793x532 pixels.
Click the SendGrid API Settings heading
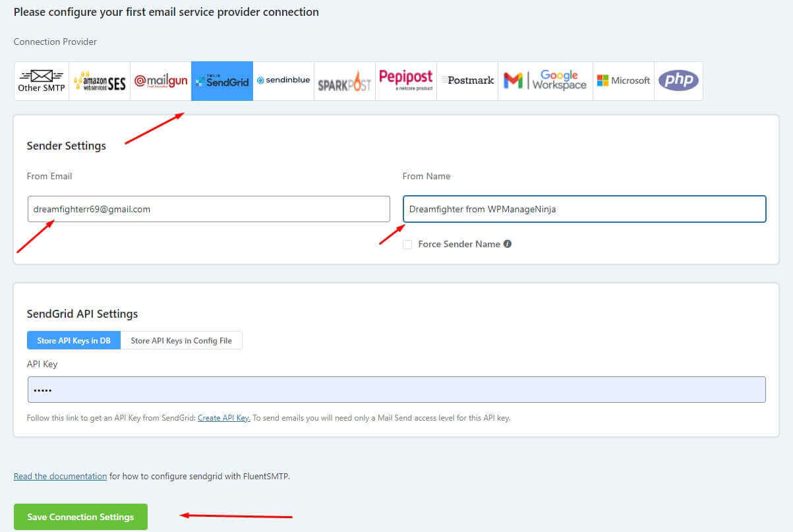[82, 314]
